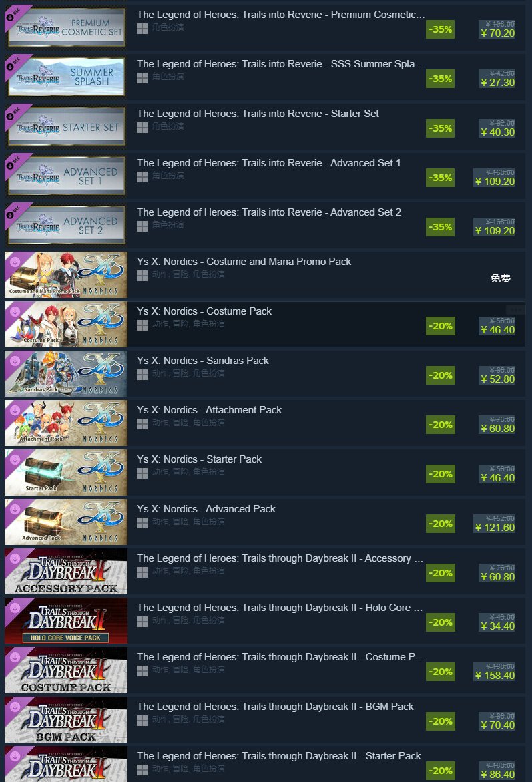Click the -35% discount badge for Advanced Set 1
The height and width of the screenshot is (782, 532).
tap(441, 178)
